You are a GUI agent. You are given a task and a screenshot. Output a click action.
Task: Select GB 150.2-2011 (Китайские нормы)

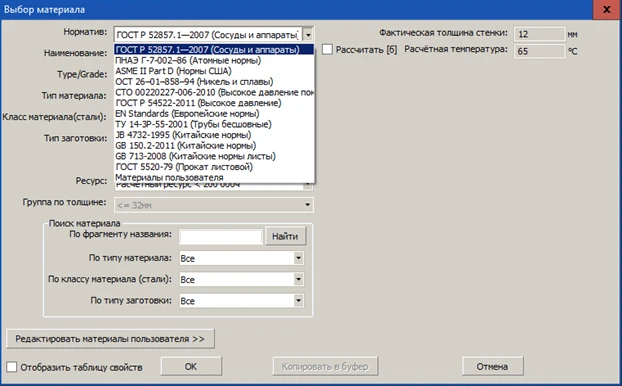click(x=214, y=146)
